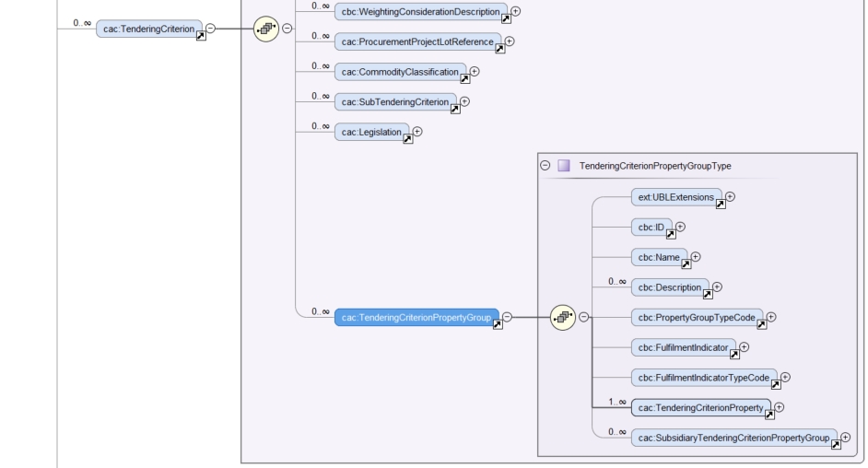
Task: Expand cac:TenderingCriterionProperty node
Action: [780, 407]
